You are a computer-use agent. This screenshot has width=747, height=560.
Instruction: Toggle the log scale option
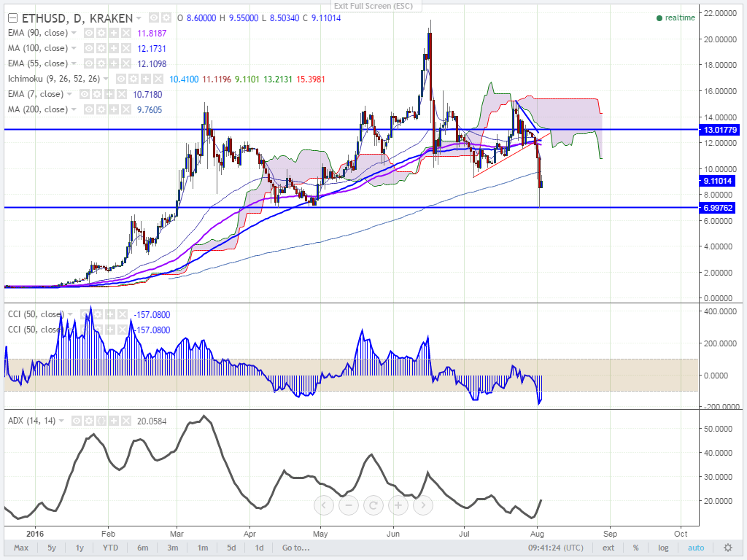(x=663, y=548)
